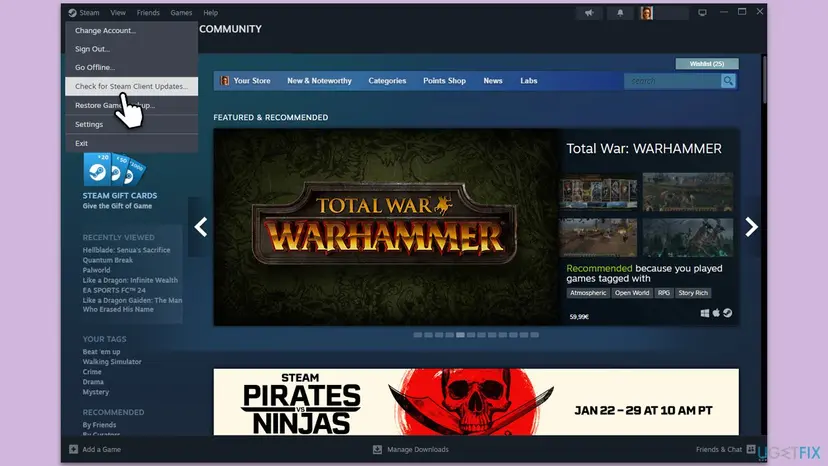828x466 pixels.
Task: Enter Big Picture mode via monitor icon
Action: (702, 13)
